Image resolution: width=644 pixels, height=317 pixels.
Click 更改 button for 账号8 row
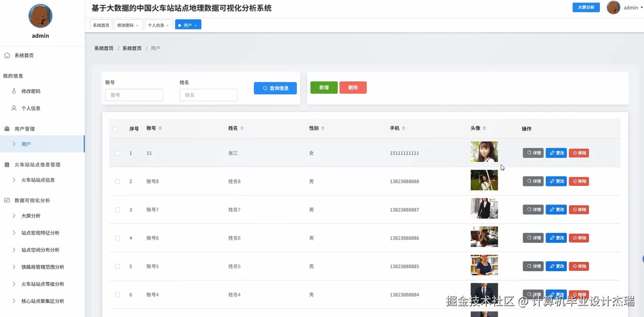click(556, 181)
